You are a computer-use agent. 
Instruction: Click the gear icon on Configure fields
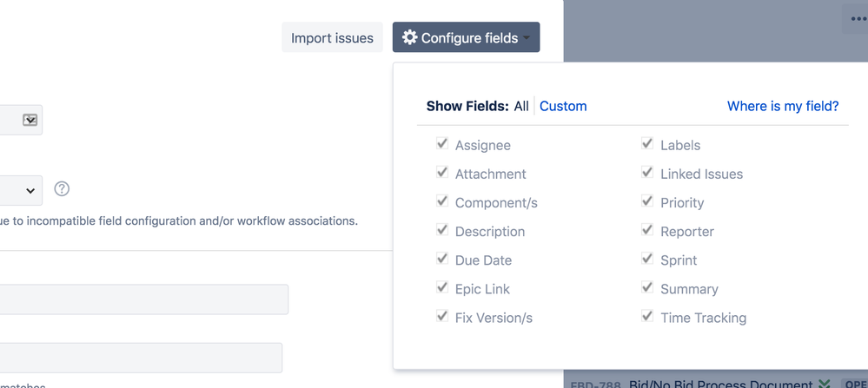pyautogui.click(x=410, y=37)
